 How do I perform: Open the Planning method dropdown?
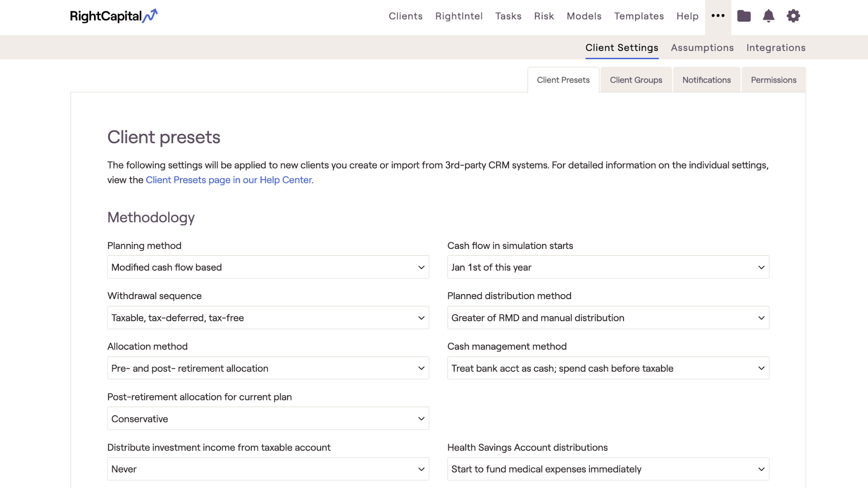tap(268, 267)
